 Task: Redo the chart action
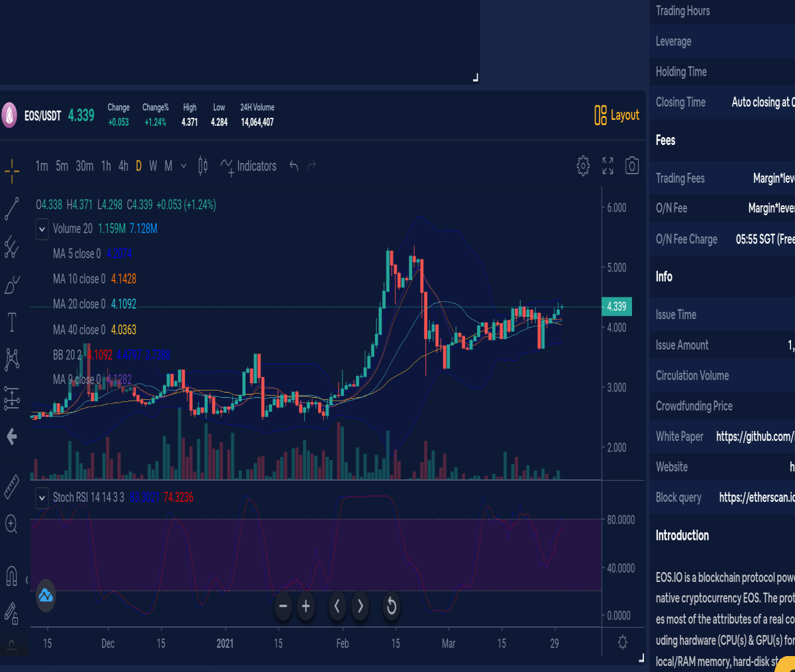tap(311, 166)
